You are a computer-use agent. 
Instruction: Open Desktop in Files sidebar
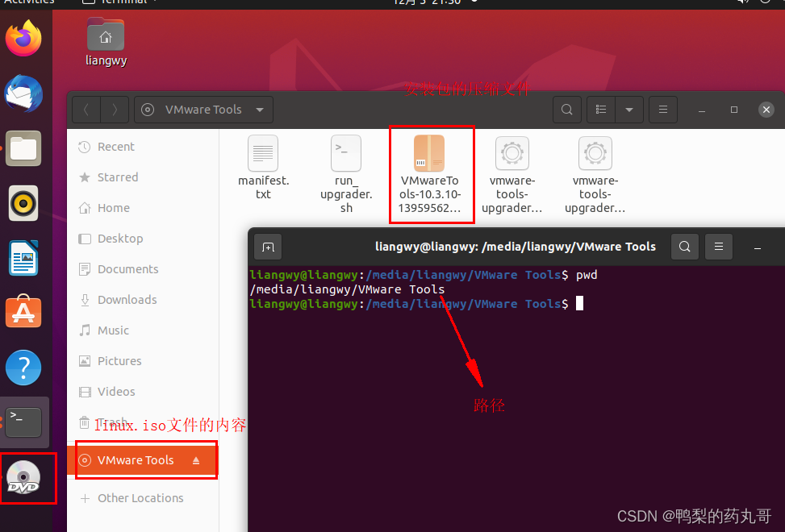click(x=143, y=239)
